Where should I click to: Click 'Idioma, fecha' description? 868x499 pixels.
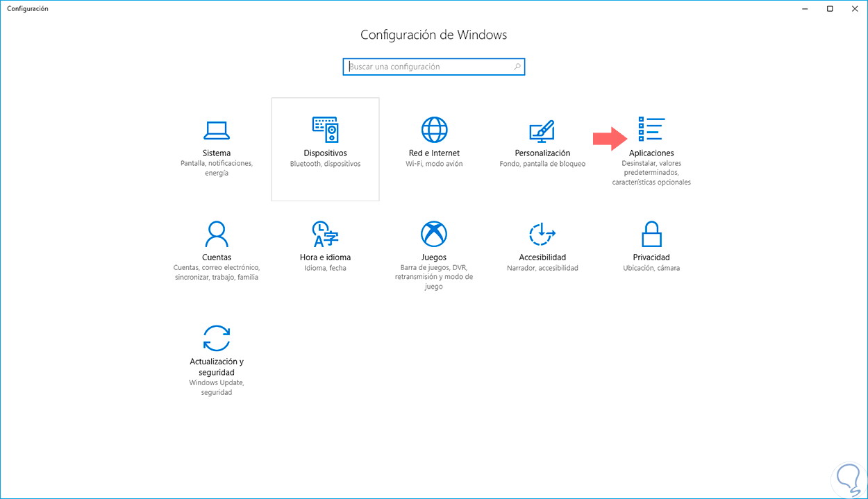click(325, 268)
